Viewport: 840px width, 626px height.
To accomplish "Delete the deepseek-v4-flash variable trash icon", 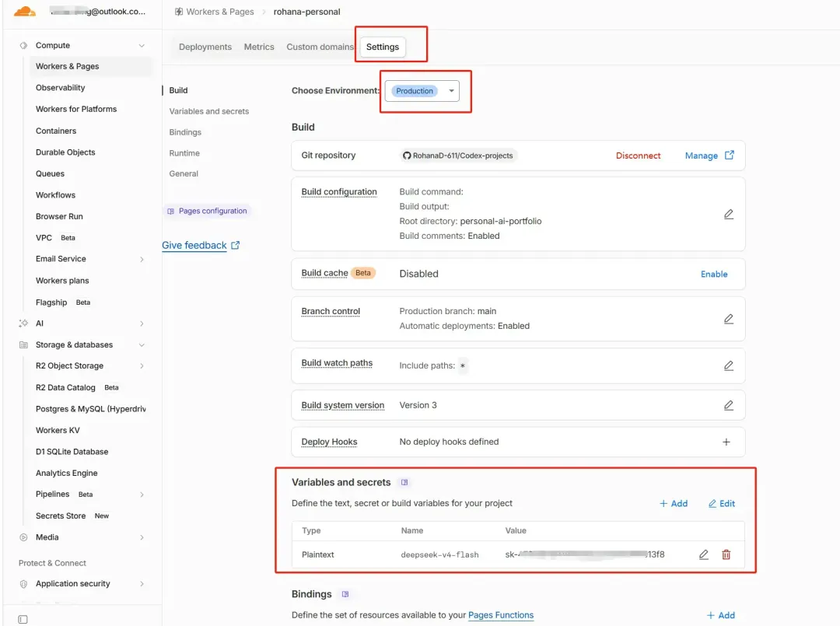I will coord(726,554).
